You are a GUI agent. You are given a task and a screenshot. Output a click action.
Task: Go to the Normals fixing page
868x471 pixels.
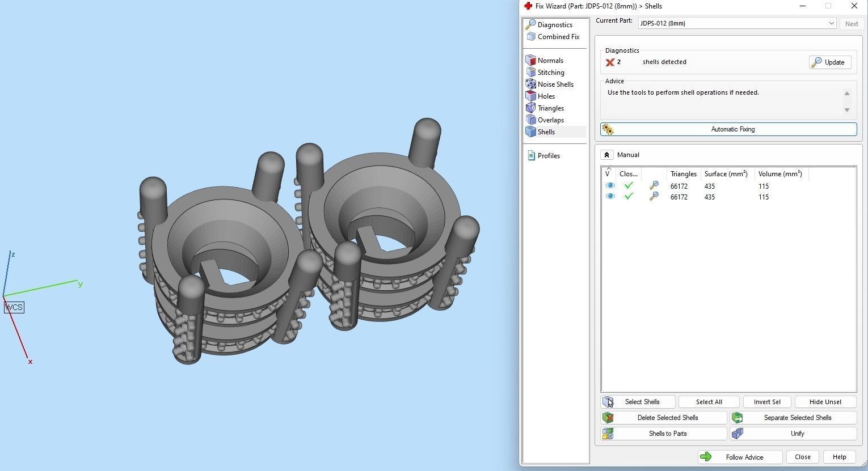tap(545, 61)
